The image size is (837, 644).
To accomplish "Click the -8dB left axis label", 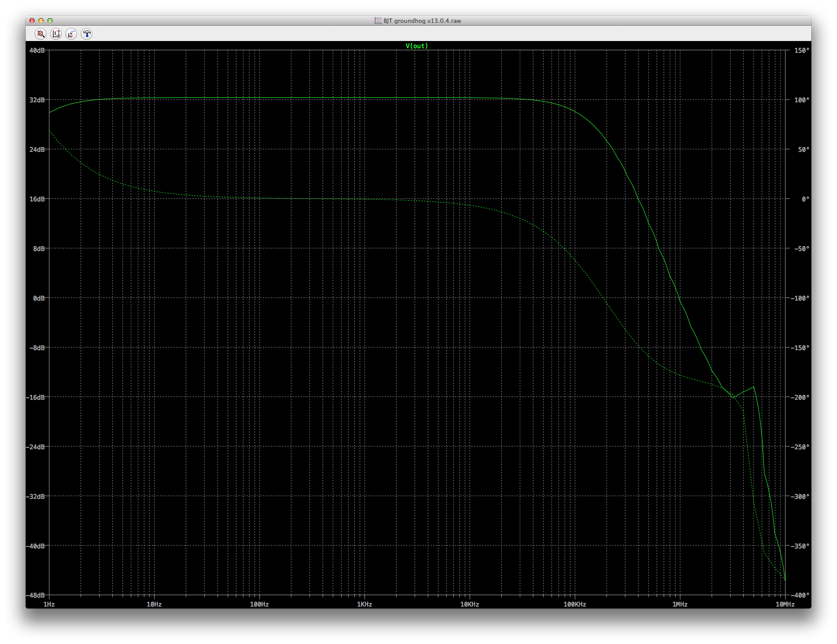I will tap(37, 348).
